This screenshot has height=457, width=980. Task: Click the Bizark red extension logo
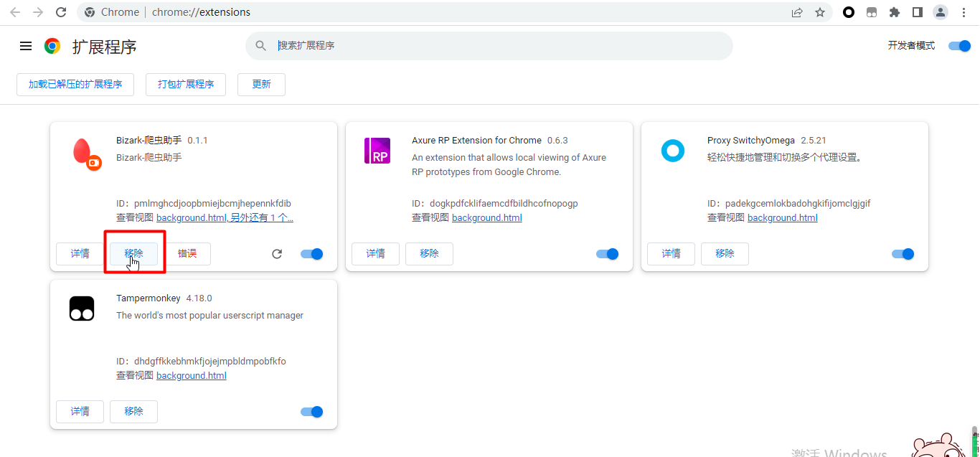point(86,154)
